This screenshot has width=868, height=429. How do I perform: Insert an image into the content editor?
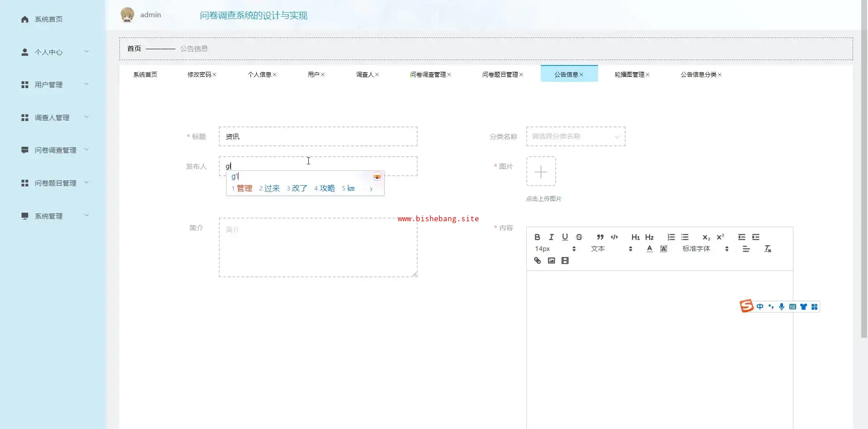(551, 261)
